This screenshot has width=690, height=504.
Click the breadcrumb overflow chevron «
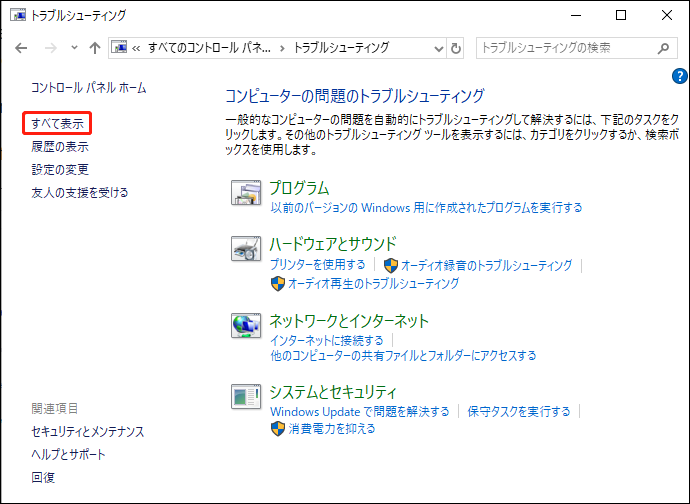click(136, 48)
